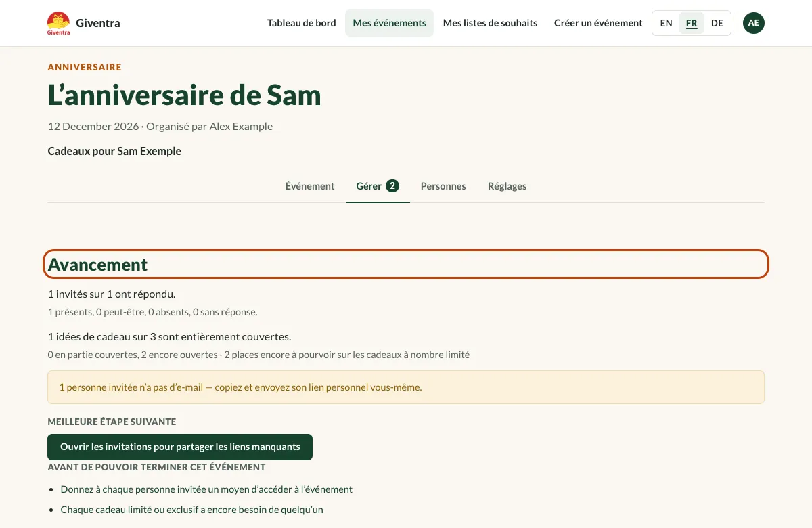This screenshot has height=528, width=812.
Task: Click '1 invités sur 1 ont répondu'
Action: coord(112,294)
